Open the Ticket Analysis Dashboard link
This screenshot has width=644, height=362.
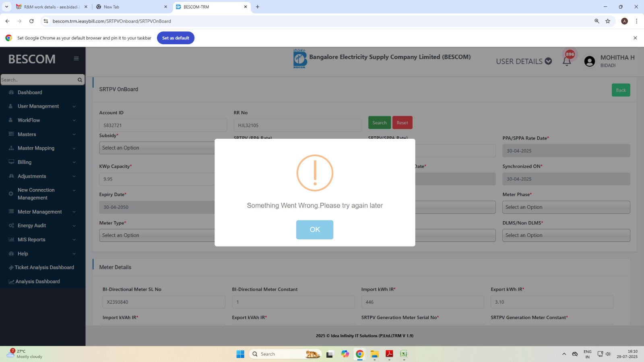tap(44, 267)
